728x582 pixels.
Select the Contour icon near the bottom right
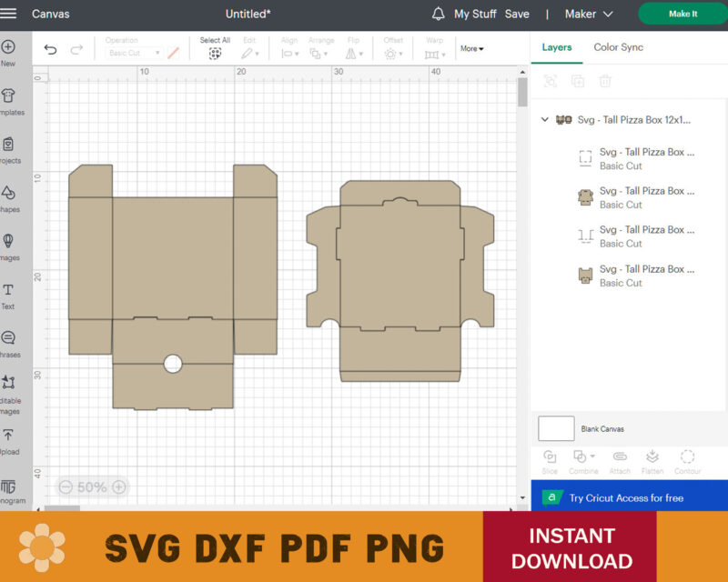click(687, 459)
